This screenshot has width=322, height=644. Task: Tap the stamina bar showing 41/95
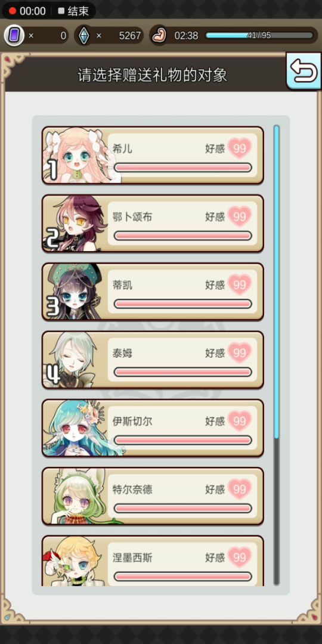click(x=259, y=35)
